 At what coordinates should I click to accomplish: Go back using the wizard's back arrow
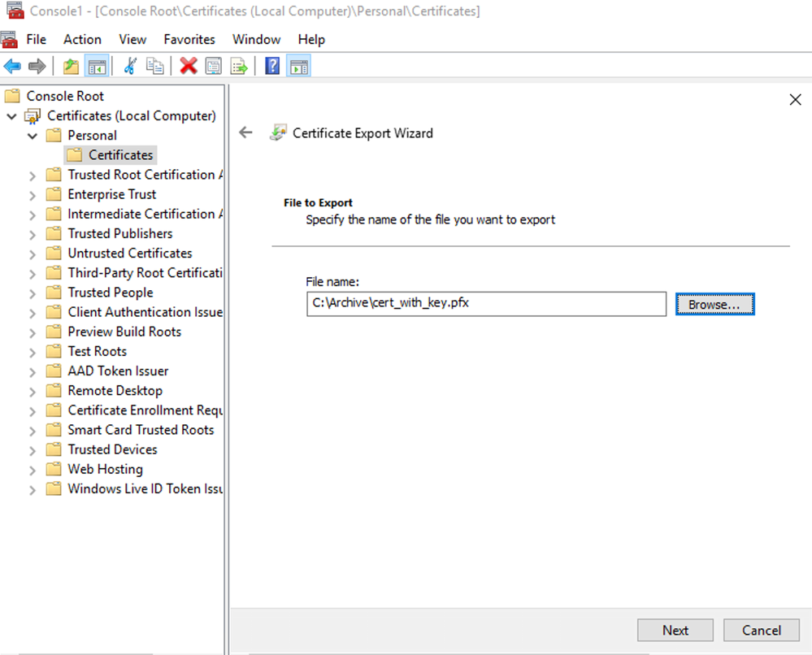click(245, 132)
